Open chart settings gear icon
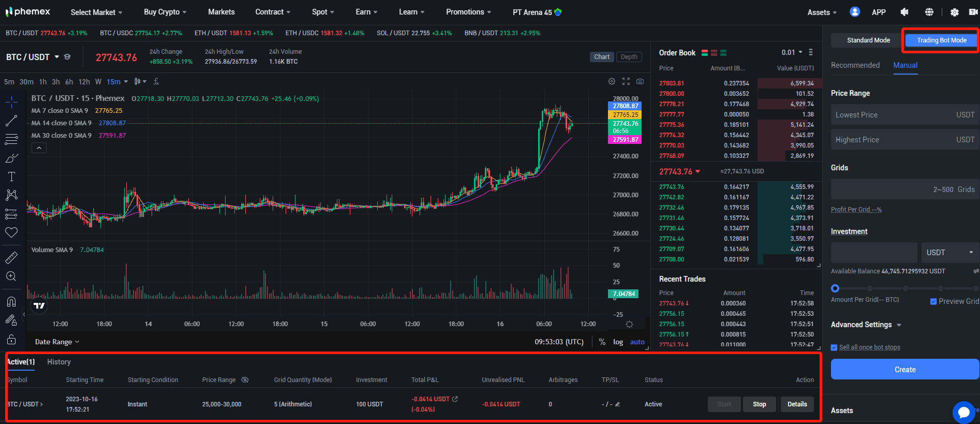The image size is (980, 424). [612, 81]
